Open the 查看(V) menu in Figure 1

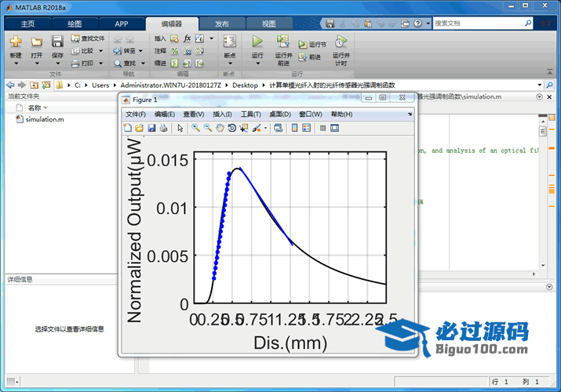194,114
